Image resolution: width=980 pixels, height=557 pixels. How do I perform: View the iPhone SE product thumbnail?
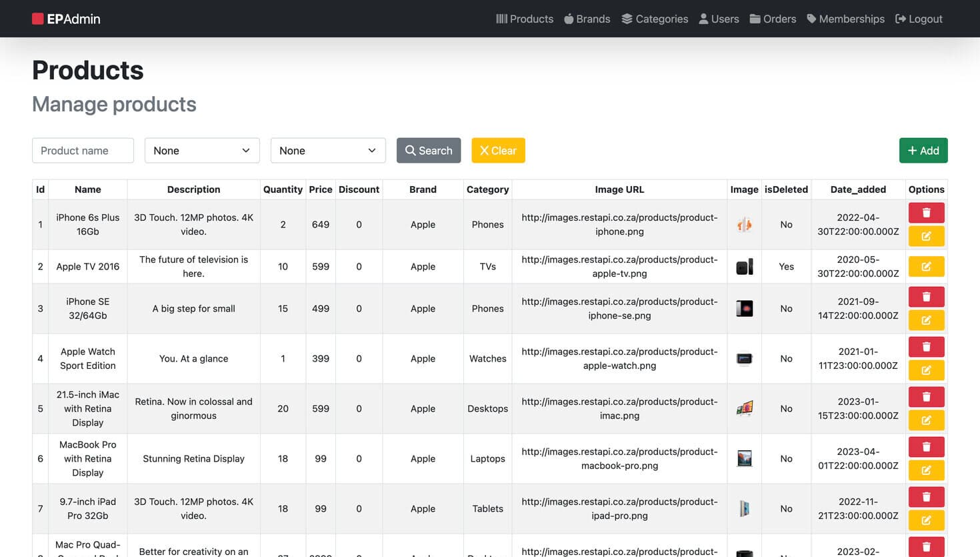pos(744,309)
